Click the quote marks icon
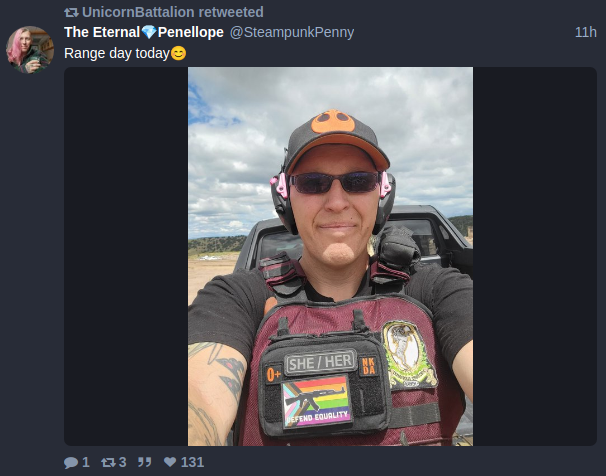606x476 pixels. (x=145, y=462)
